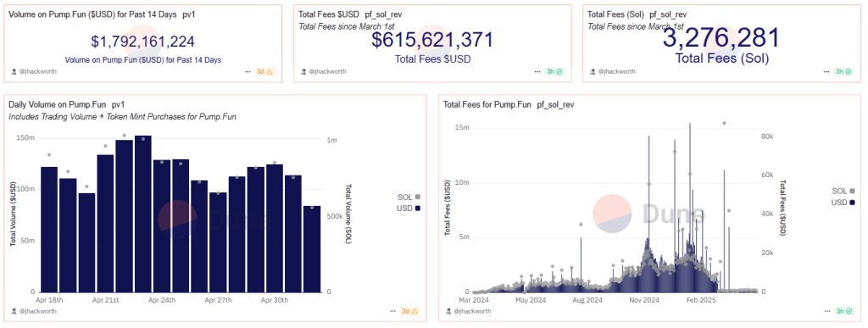Open the more-options dots in the Total Fees (Sol) panel
The width and height of the screenshot is (868, 328).
[826, 71]
